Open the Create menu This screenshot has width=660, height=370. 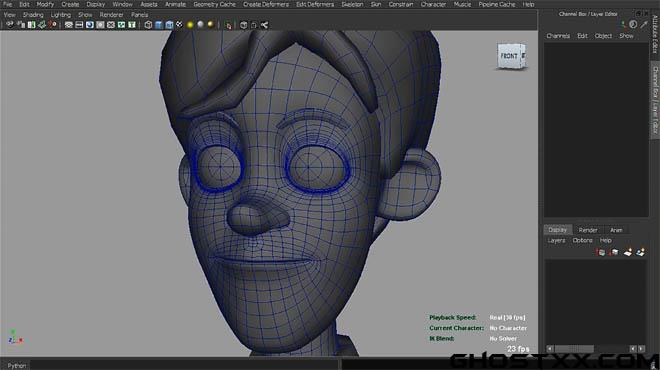[x=70, y=4]
